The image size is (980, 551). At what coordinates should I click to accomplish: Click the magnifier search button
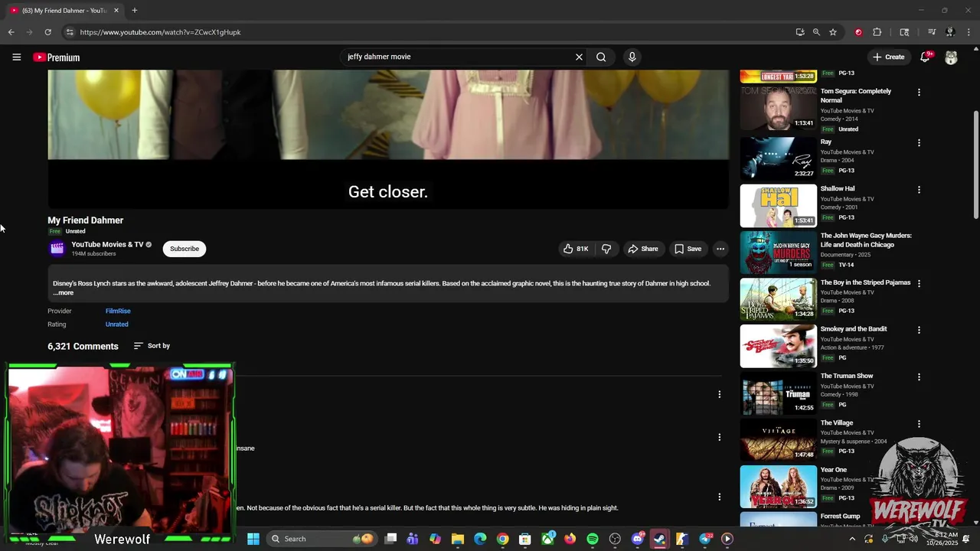(x=601, y=57)
